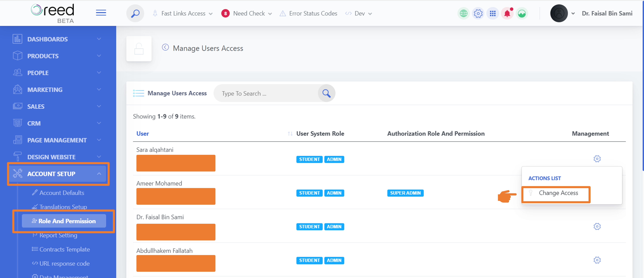Click the CRM board icon
The image size is (644, 278).
(x=18, y=123)
